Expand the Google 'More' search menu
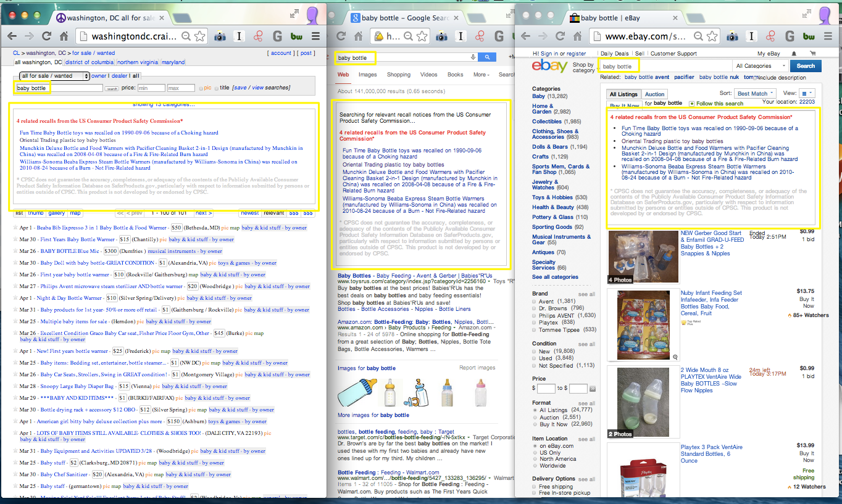Image resolution: width=842 pixels, height=504 pixels. (x=481, y=75)
